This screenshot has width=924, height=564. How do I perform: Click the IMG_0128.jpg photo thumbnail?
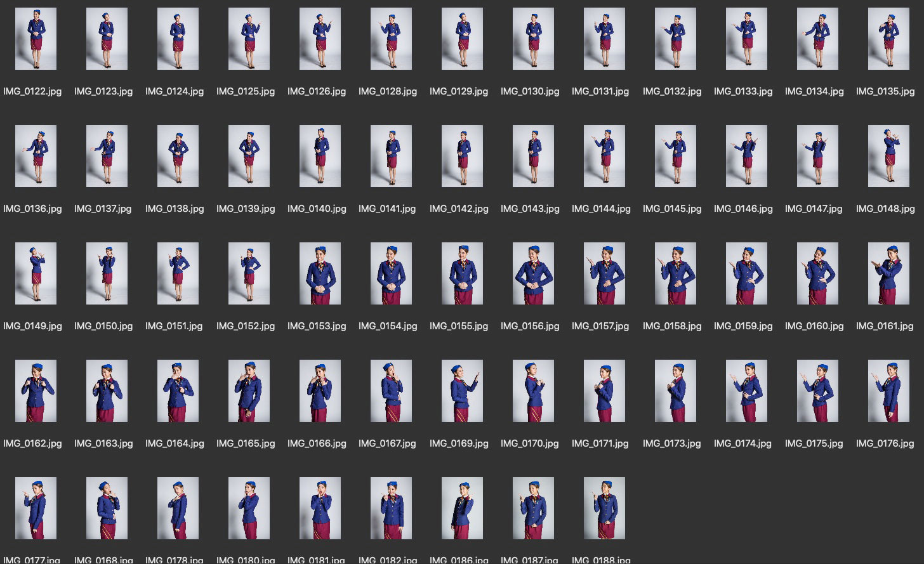[x=391, y=39]
